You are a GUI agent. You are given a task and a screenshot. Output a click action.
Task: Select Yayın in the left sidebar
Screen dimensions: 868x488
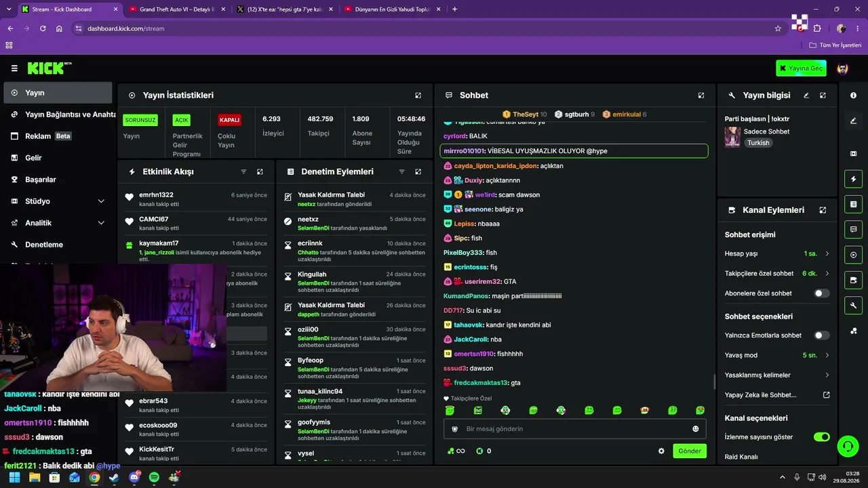(x=58, y=93)
